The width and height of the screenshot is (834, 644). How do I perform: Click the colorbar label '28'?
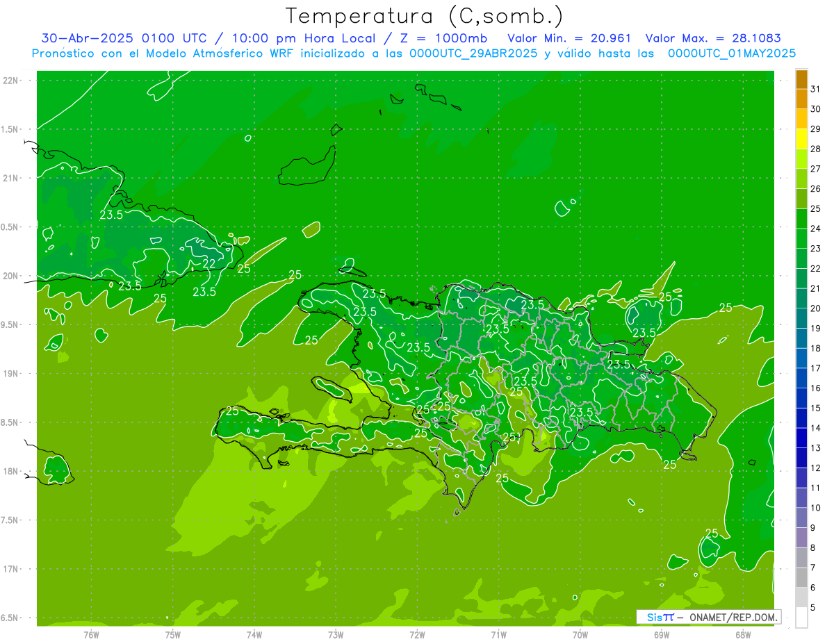[x=815, y=149]
